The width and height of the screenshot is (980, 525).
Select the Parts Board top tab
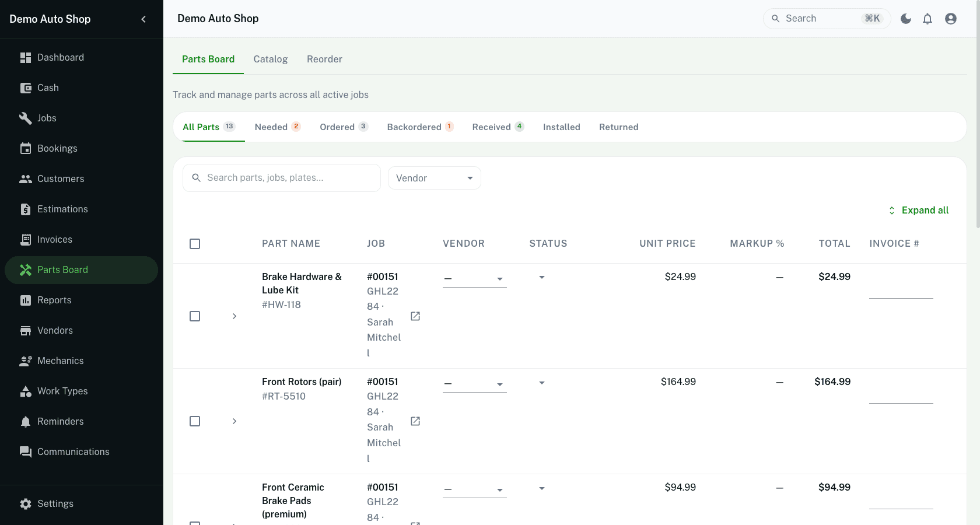(208, 59)
